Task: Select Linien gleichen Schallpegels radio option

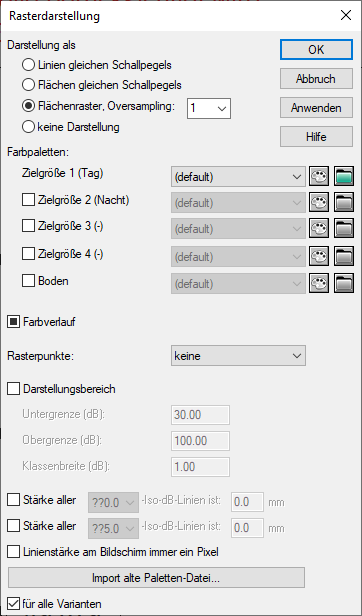Action: point(28,65)
